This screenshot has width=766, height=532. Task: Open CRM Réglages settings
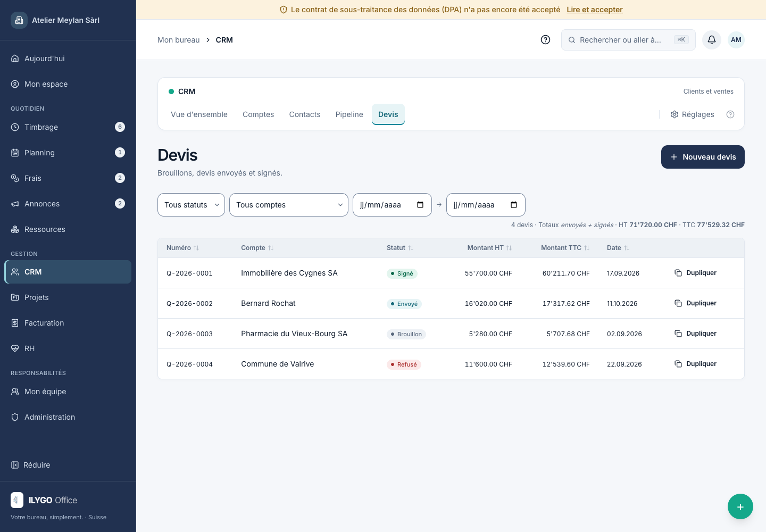[692, 114]
